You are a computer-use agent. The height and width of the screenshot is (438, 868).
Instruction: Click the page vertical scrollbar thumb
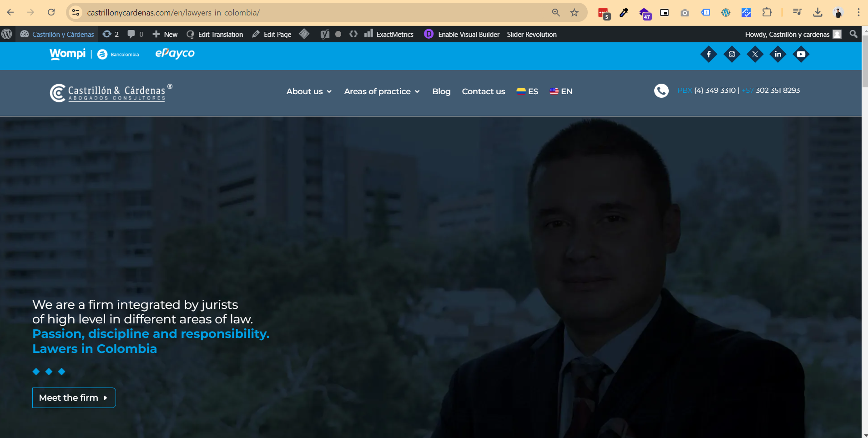click(x=865, y=60)
